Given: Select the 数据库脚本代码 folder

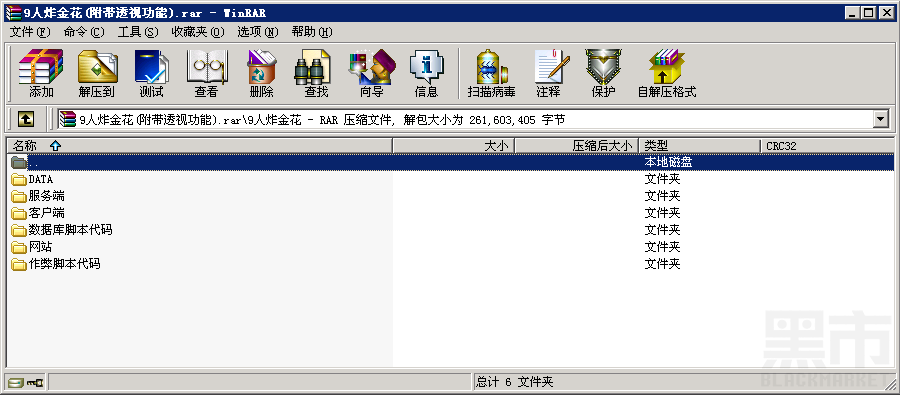Looking at the screenshot, I should click(62, 230).
